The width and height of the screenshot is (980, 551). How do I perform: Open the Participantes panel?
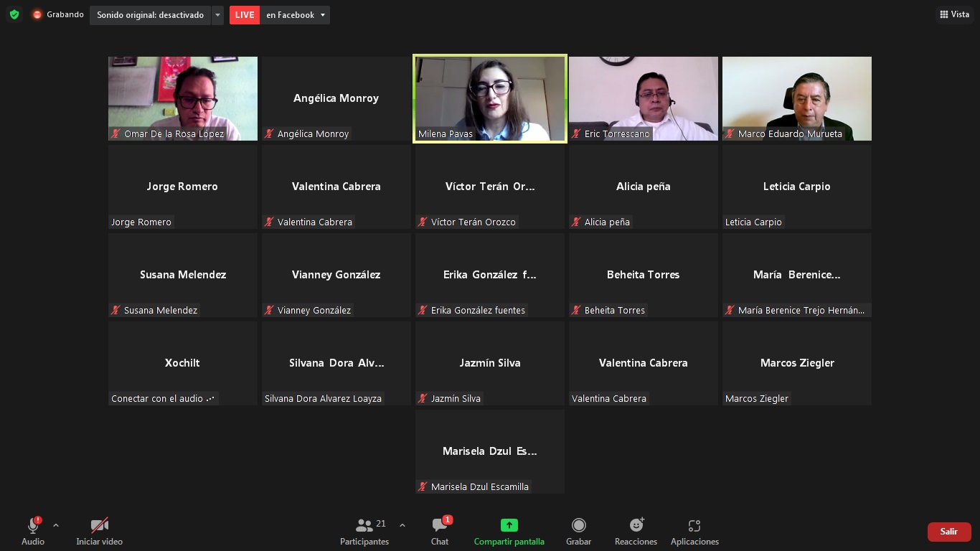(364, 532)
